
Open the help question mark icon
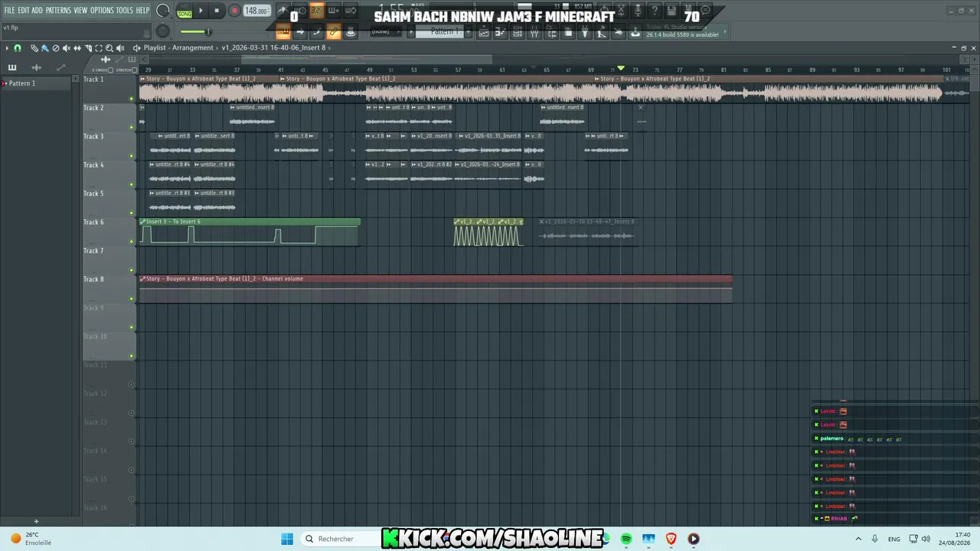[x=655, y=11]
